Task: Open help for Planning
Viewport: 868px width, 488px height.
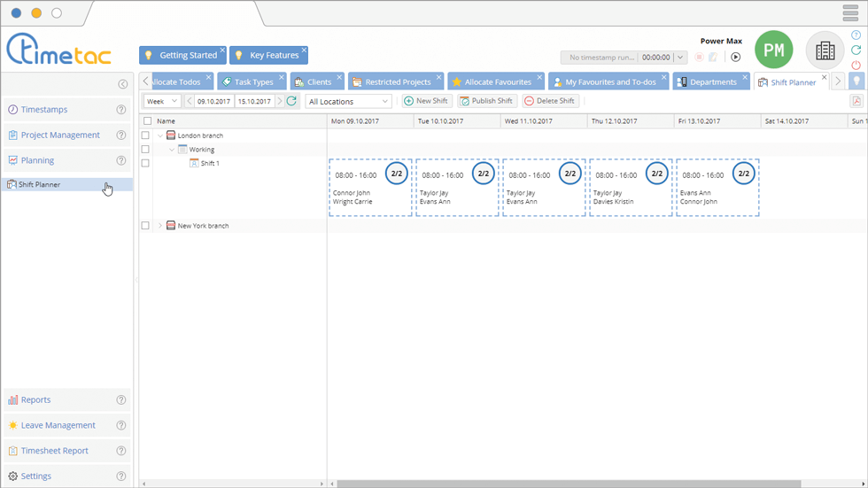Action: coord(121,160)
